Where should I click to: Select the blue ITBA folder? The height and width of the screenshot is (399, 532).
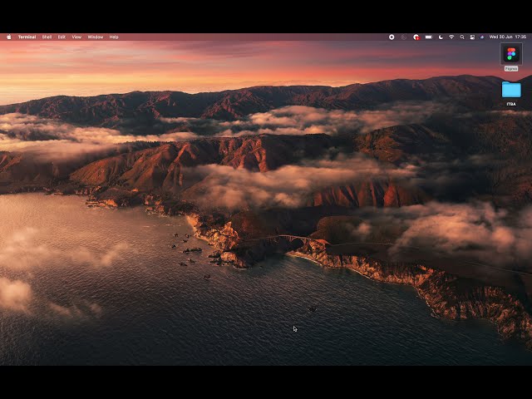[511, 90]
